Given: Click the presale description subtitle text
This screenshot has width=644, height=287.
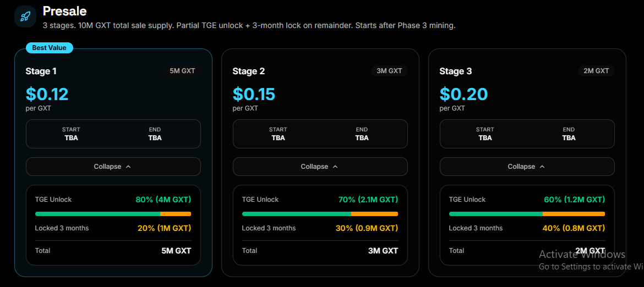Looking at the screenshot, I should coord(249,25).
